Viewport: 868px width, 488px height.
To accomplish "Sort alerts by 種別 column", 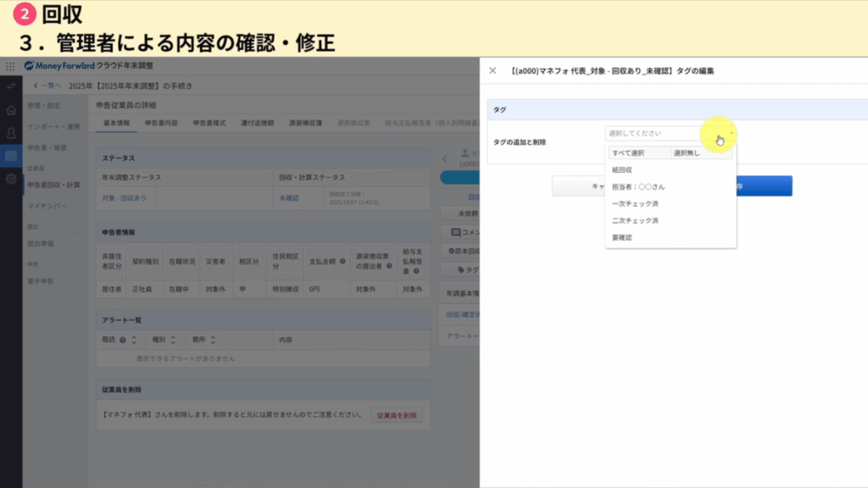I will tap(173, 340).
